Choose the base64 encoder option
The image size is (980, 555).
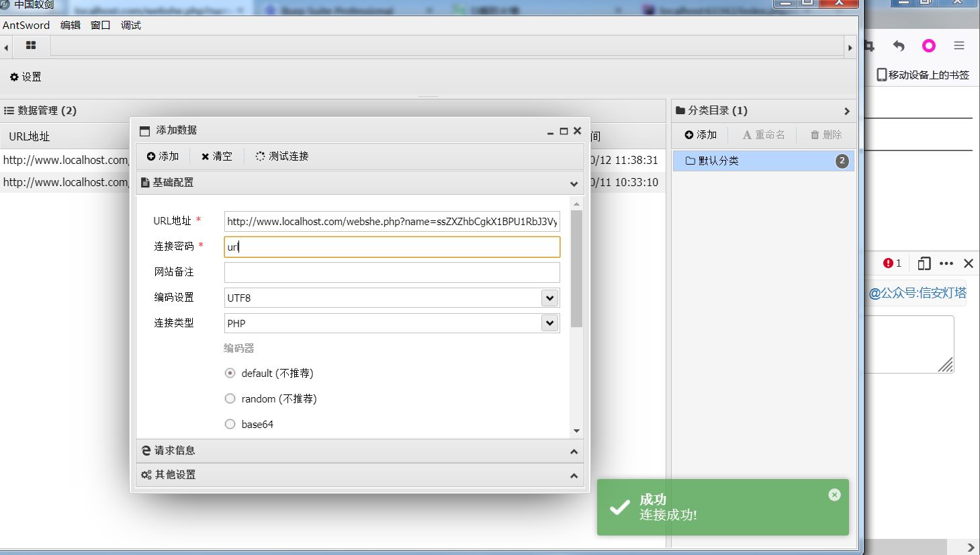point(230,424)
